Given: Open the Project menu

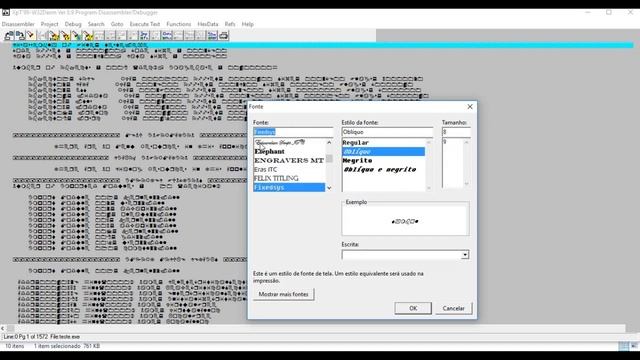Looking at the screenshot, I should coord(49,24).
